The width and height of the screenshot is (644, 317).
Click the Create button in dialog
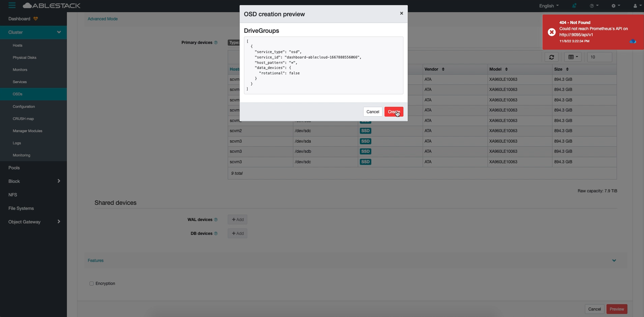coord(394,112)
